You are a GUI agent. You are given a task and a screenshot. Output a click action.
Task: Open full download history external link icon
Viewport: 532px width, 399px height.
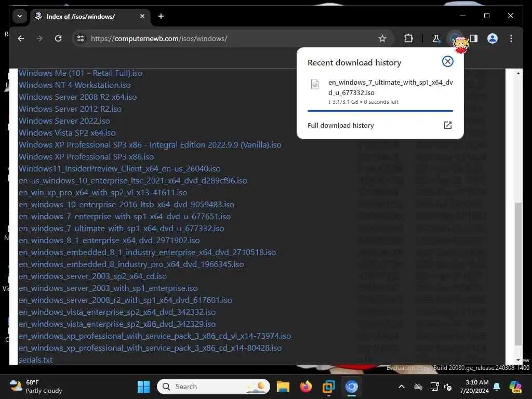pyautogui.click(x=447, y=125)
